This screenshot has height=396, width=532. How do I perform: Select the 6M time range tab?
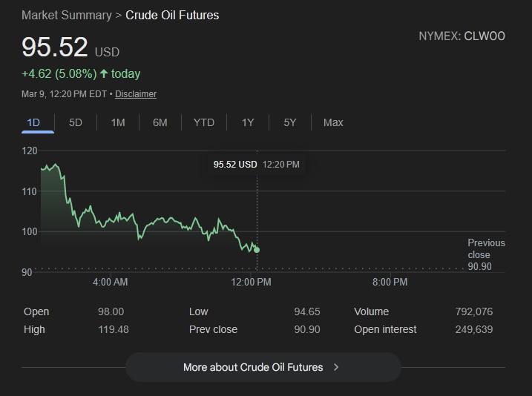(x=160, y=122)
